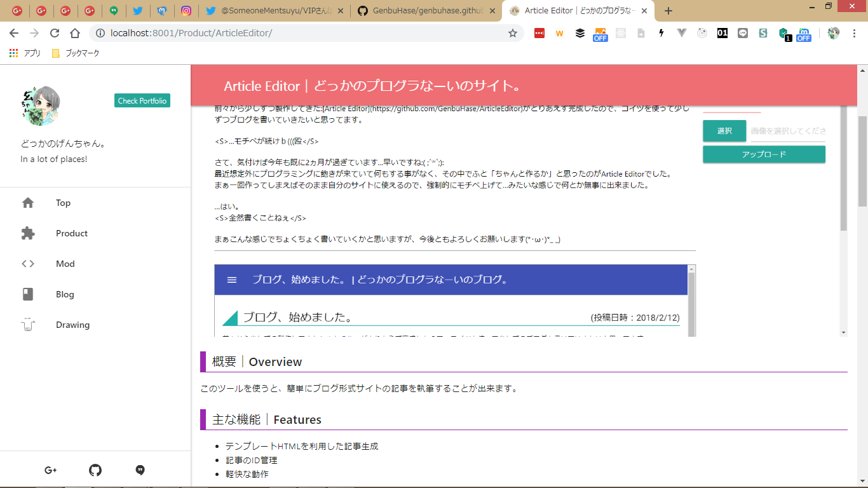Open the Google+ icon in sidebar footer
This screenshot has height=488, width=868.
pyautogui.click(x=51, y=470)
